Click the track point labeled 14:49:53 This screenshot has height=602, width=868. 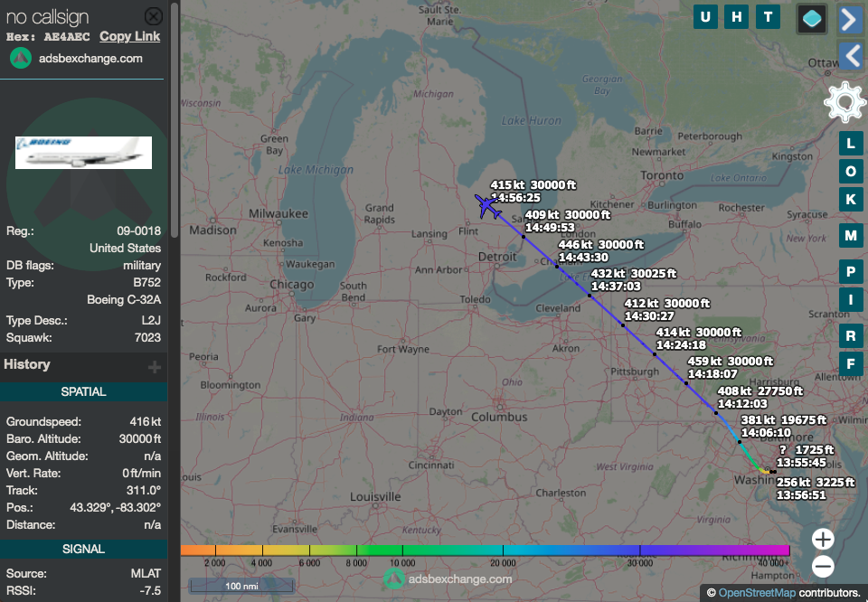click(x=524, y=237)
